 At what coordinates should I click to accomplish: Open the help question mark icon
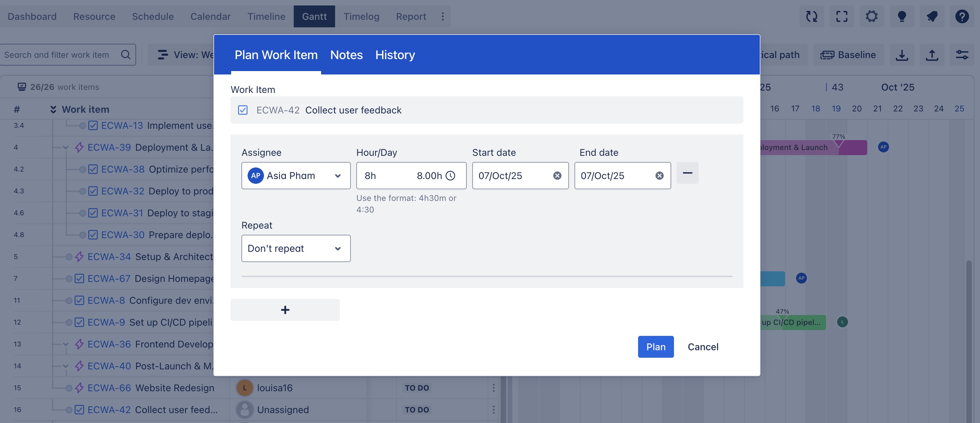(962, 16)
